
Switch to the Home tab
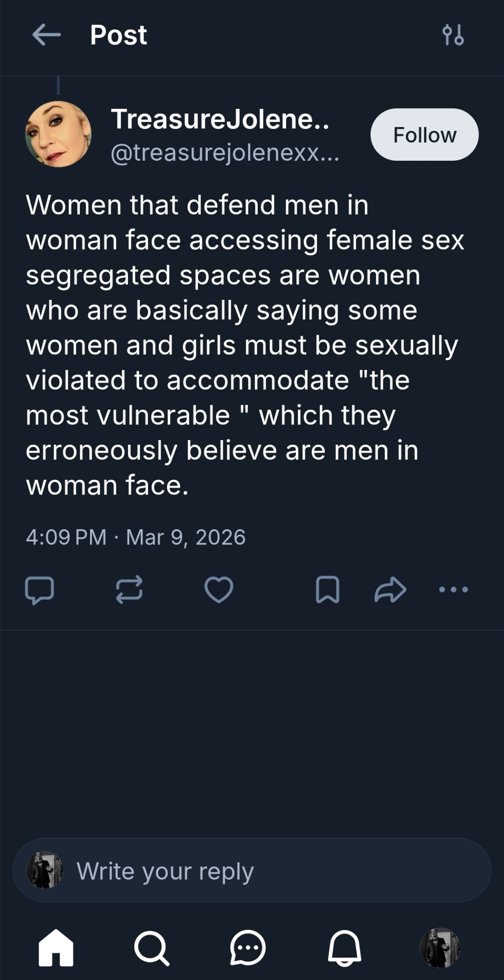(x=56, y=948)
